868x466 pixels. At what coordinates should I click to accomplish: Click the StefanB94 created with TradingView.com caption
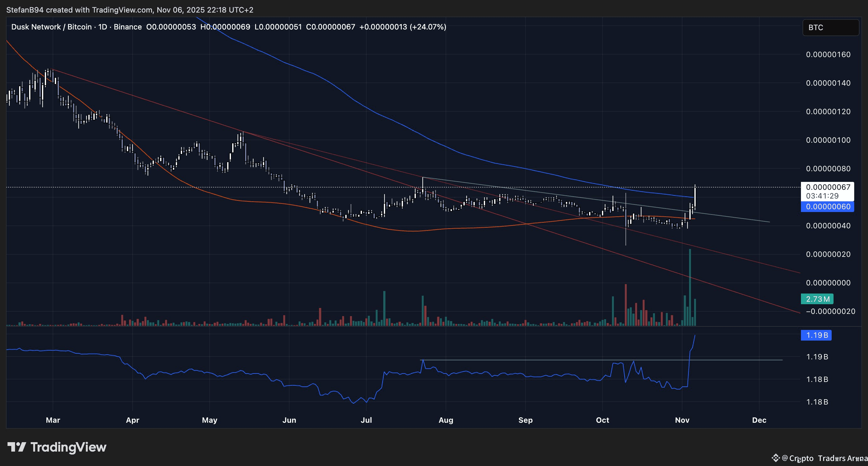pyautogui.click(x=130, y=10)
